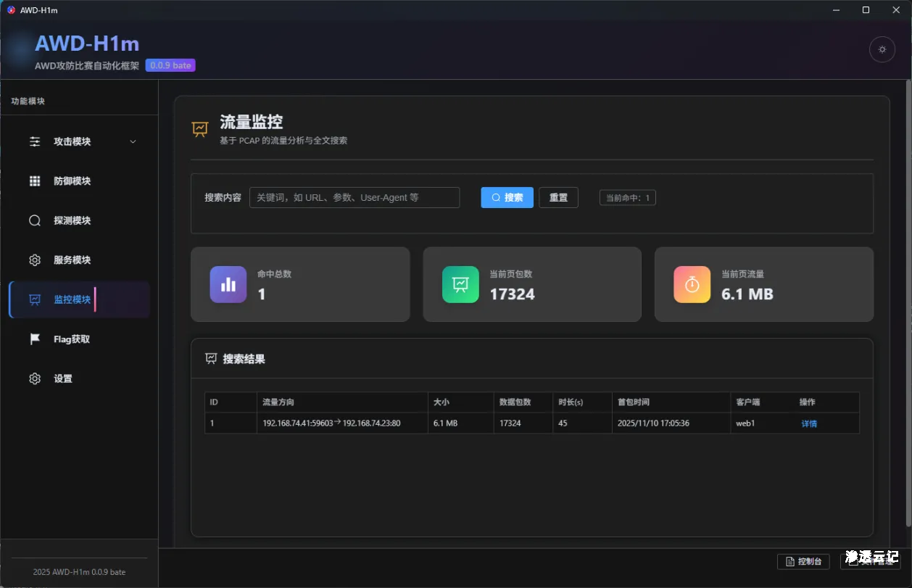Select the 监控模块 monitor icon

click(x=34, y=299)
